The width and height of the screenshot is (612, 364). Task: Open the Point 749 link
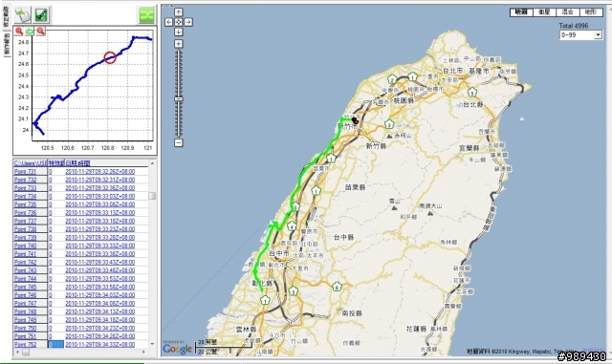[x=25, y=319]
